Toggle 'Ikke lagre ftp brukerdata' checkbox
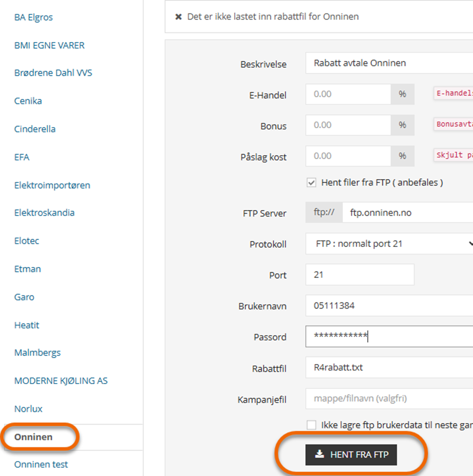The width and height of the screenshot is (473, 476). pyautogui.click(x=312, y=425)
